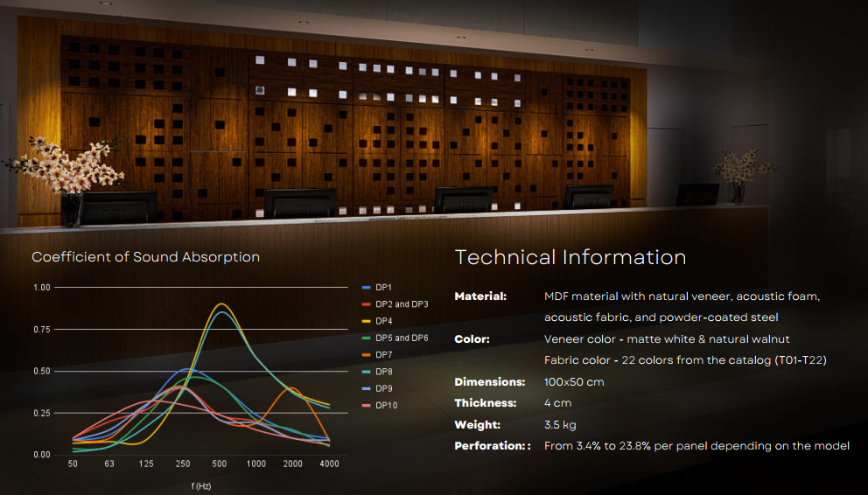Select the Technical Information heading
The height and width of the screenshot is (495, 868).
(570, 257)
